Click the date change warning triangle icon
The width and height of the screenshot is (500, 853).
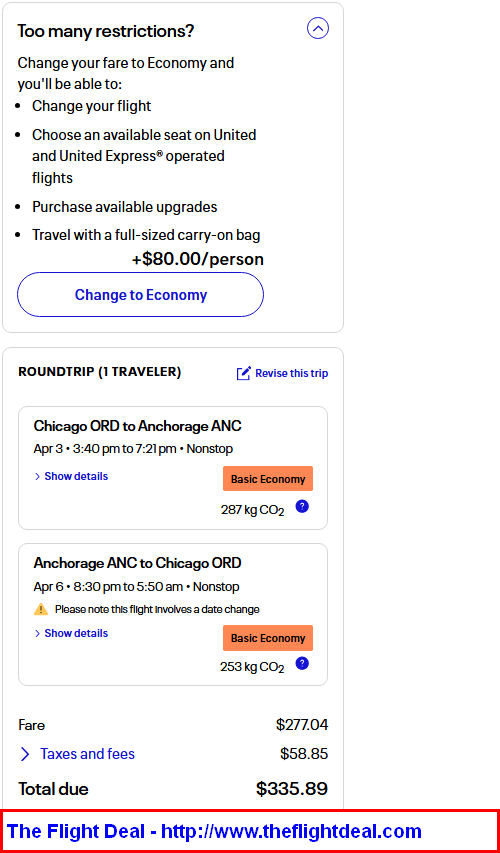coord(41,609)
